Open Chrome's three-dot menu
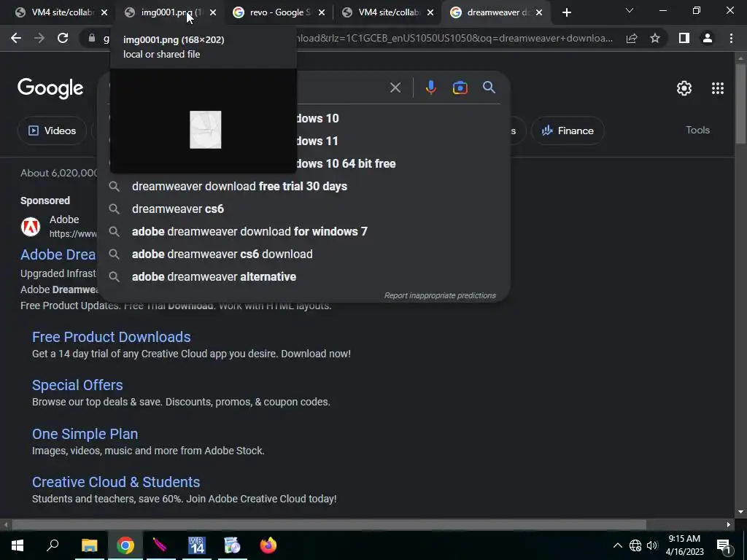Screen dimensions: 747x560 (x=731, y=38)
